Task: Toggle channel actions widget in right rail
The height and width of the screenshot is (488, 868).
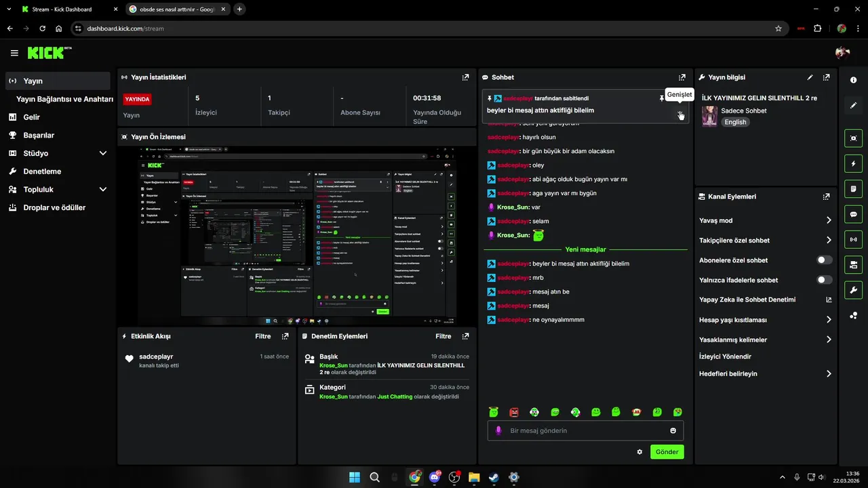Action: click(853, 264)
